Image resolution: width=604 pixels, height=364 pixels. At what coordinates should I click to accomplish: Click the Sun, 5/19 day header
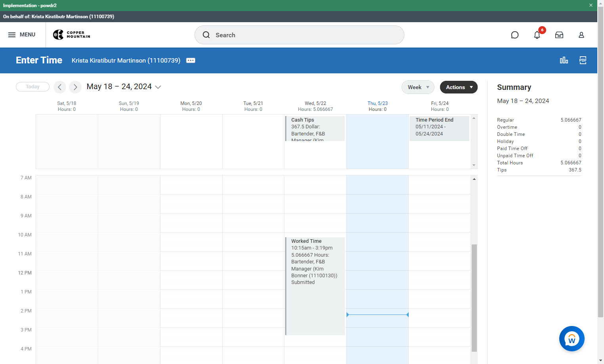(129, 106)
